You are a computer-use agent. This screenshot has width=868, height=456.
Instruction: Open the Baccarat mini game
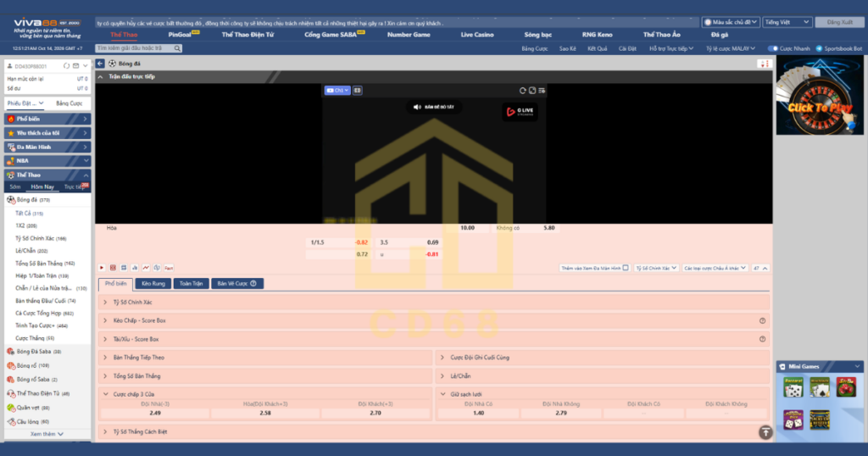click(x=793, y=387)
